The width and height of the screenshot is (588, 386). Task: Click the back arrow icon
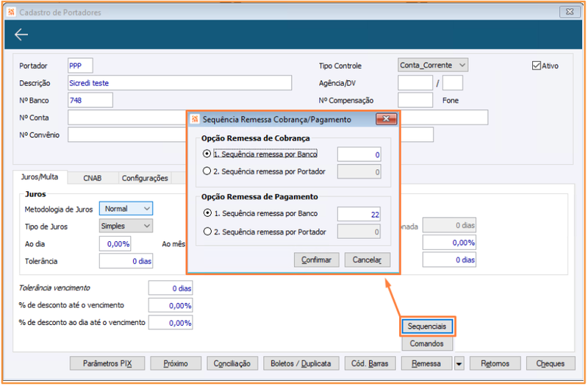(21, 35)
